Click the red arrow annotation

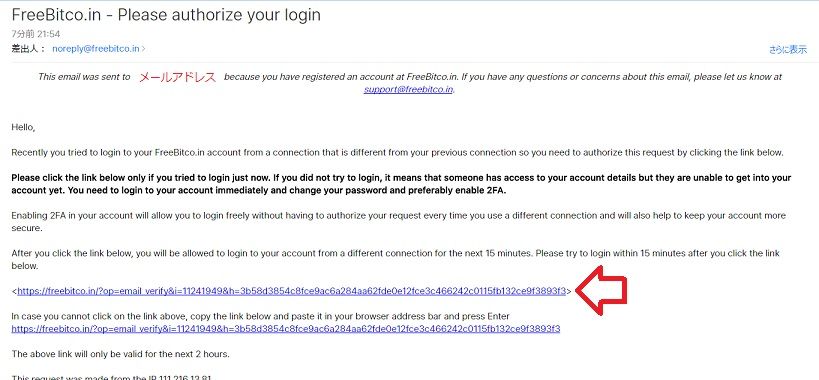point(601,290)
